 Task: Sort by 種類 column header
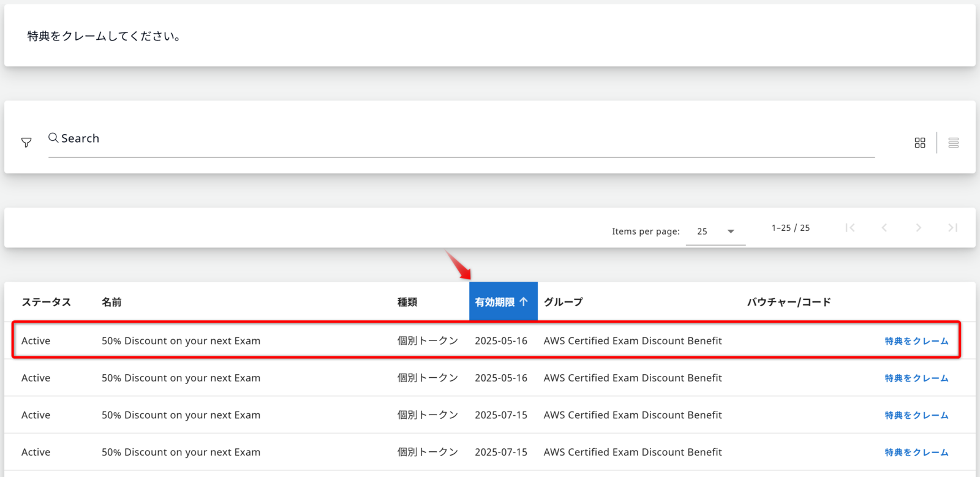coord(407,302)
